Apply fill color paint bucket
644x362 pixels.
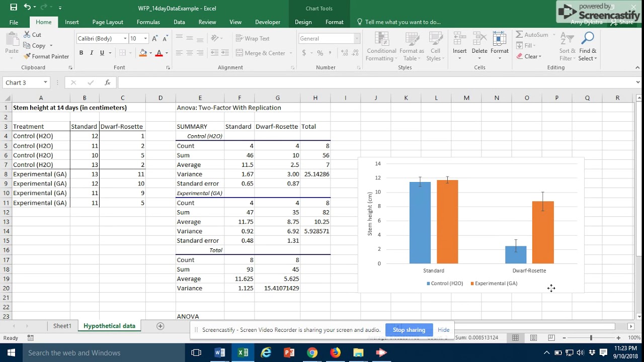143,53
